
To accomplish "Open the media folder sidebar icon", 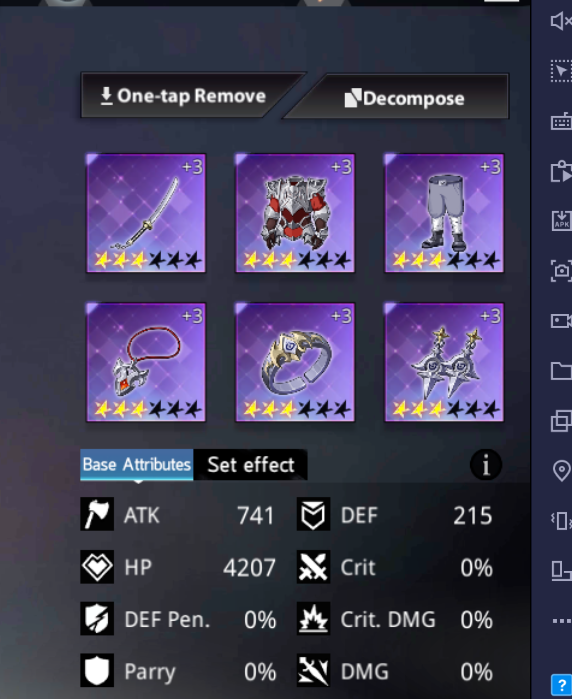I will coord(561,371).
